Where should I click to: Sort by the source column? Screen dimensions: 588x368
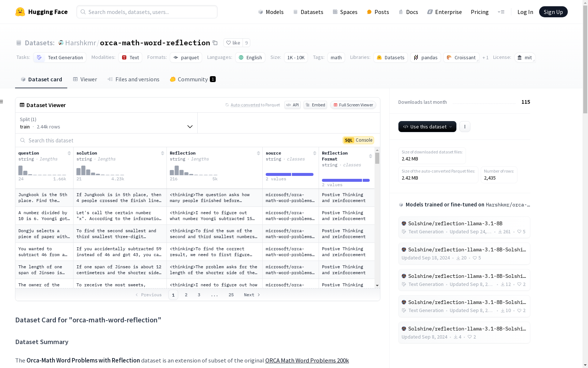point(315,153)
